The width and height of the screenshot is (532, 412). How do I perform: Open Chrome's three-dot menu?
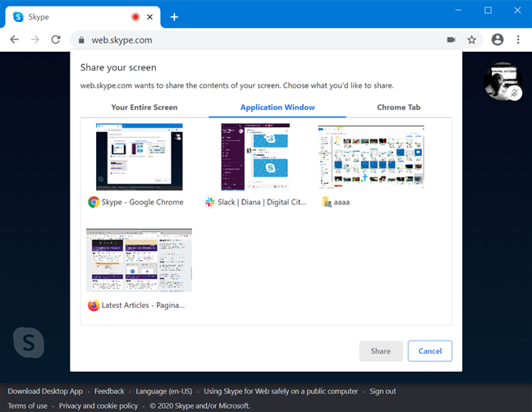[518, 39]
